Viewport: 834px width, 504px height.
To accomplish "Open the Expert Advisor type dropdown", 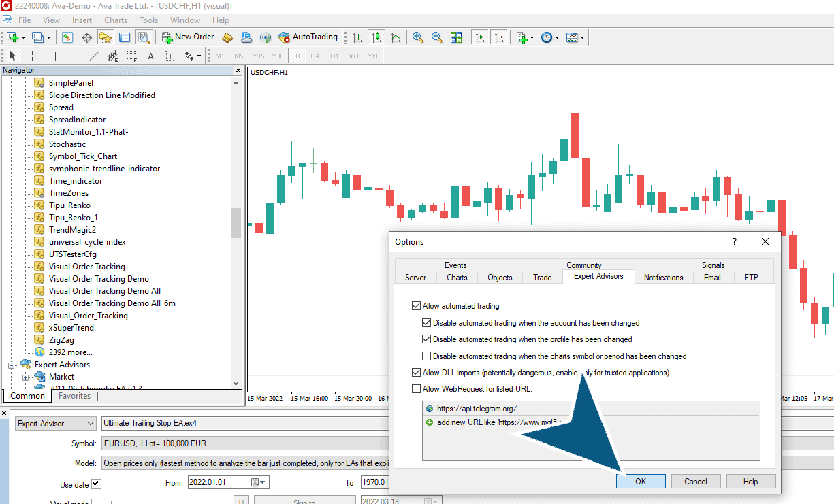I will coord(56,424).
